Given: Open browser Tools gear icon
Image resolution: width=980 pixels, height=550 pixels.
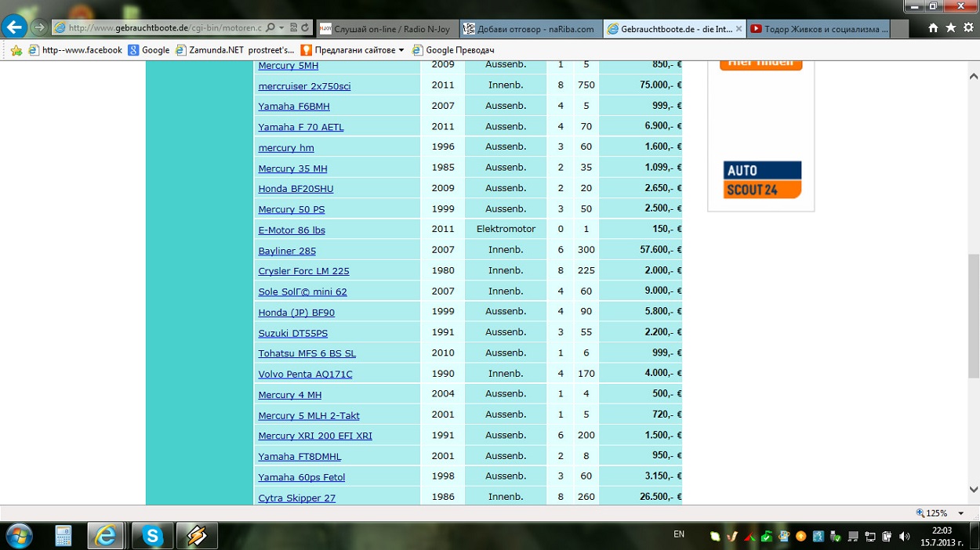Looking at the screenshot, I should point(969,28).
